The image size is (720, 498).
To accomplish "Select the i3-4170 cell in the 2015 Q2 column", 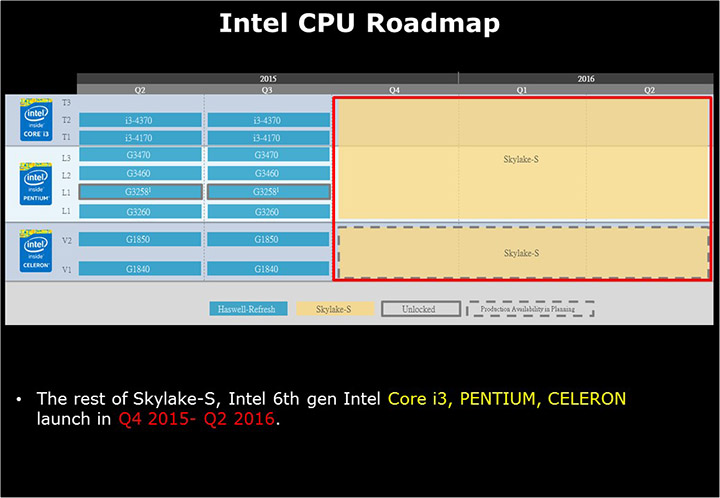I will (140, 138).
